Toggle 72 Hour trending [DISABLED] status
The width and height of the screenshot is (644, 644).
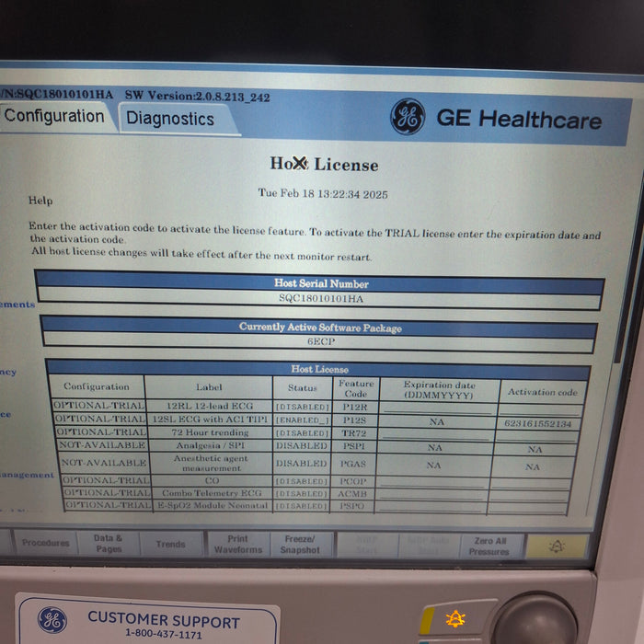click(302, 433)
